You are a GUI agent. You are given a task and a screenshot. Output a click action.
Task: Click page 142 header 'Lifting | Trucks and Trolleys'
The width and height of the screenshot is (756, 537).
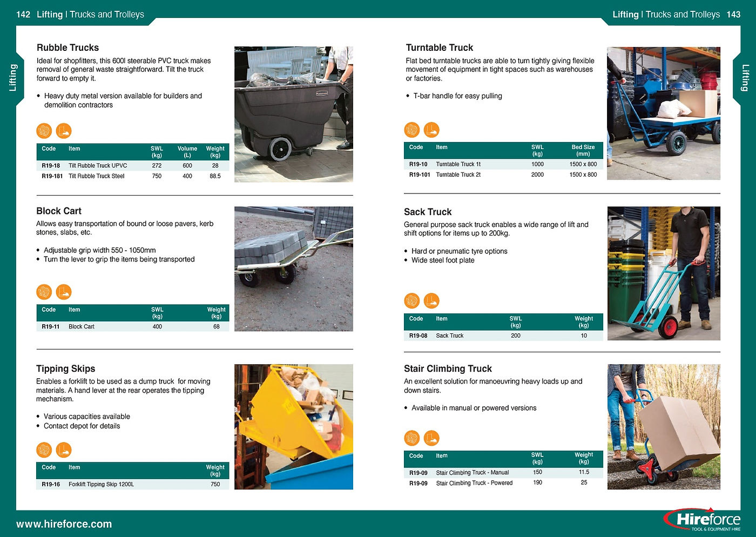90,15
